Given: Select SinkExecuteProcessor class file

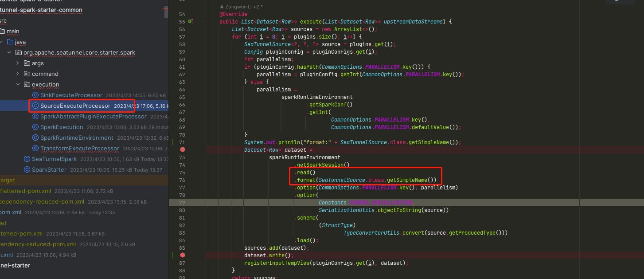Looking at the screenshot, I should pyautogui.click(x=71, y=95).
